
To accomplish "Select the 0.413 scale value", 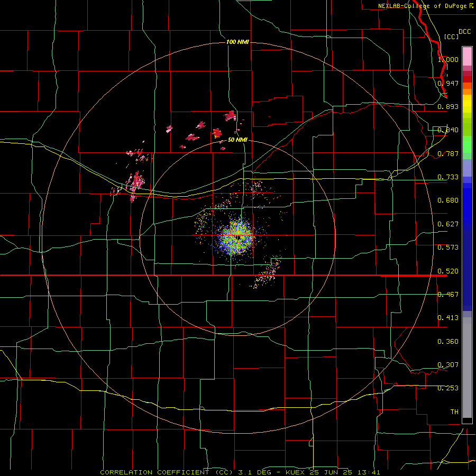I will 448,317.
